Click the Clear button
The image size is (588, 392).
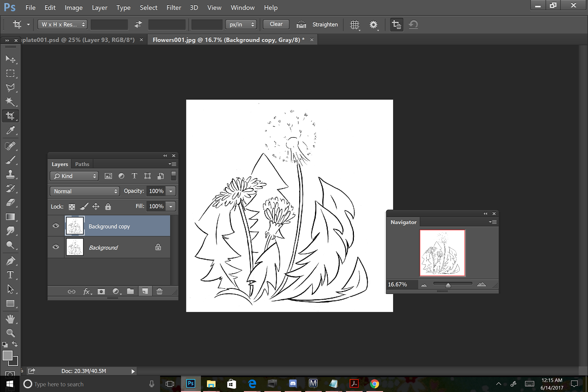coord(276,24)
